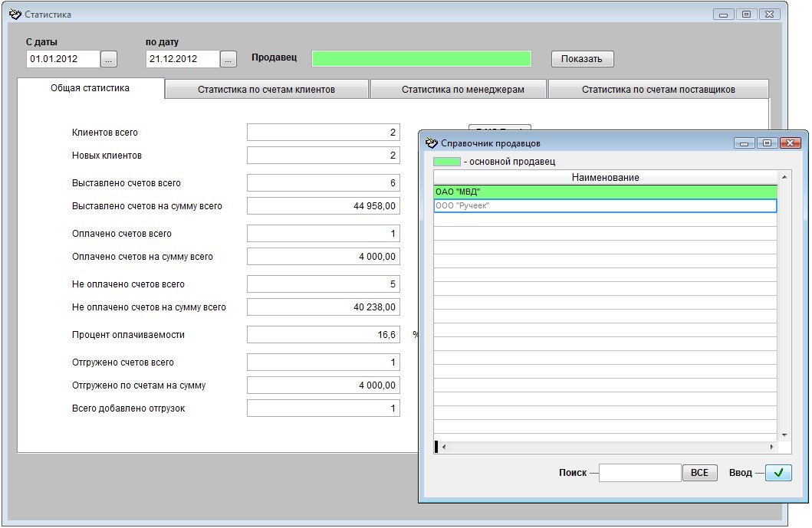Click the green checkmark confirm button
Screen dimensions: 812x528
click(x=777, y=473)
